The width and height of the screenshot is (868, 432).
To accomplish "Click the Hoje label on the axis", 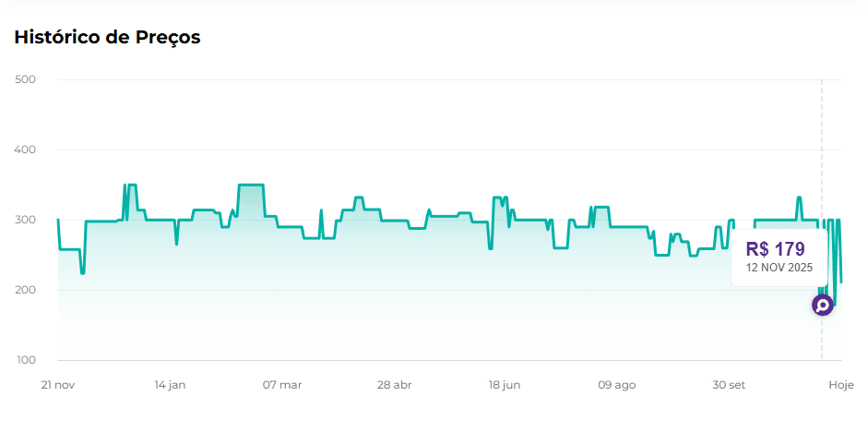I will [x=840, y=385].
